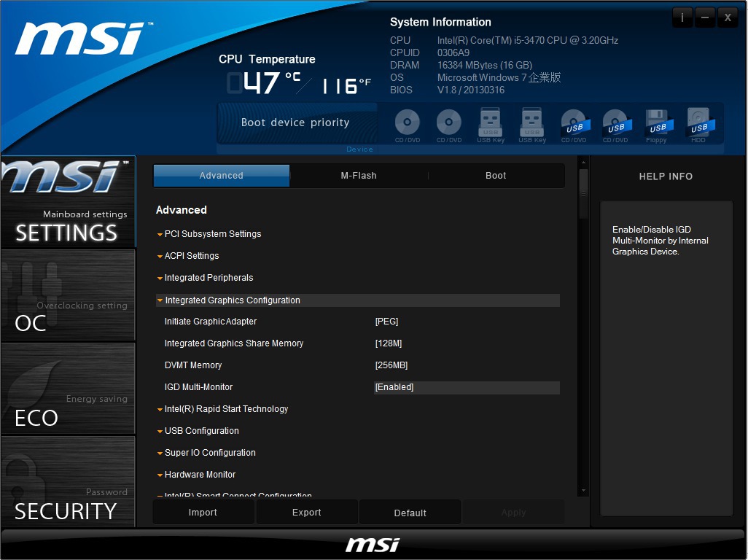Viewport: 748px width, 560px height.
Task: Select the first USB CD/DVD boot device icon
Action: 574,125
